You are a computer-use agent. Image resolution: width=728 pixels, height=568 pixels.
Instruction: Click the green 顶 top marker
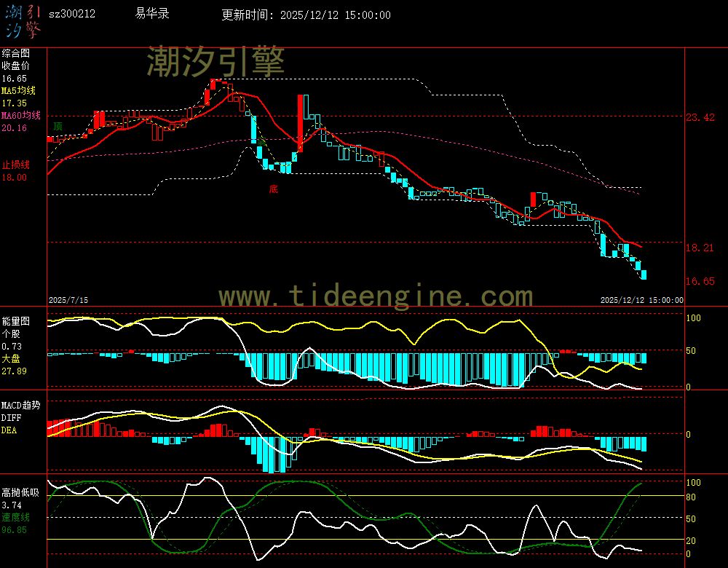(58, 127)
